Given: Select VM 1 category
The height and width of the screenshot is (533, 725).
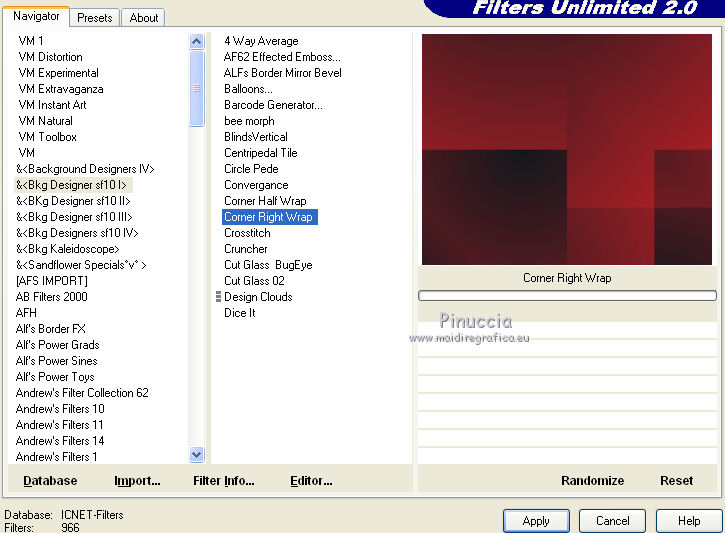Looking at the screenshot, I should (31, 41).
